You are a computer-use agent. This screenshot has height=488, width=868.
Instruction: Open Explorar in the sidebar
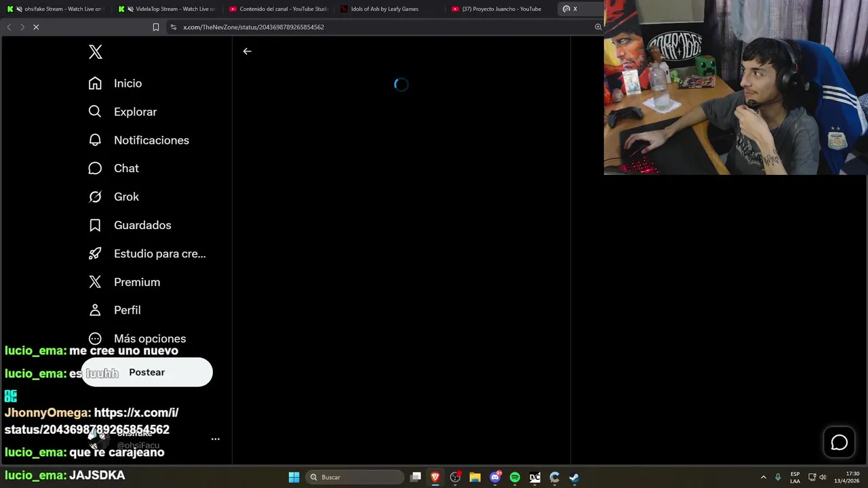123,112
